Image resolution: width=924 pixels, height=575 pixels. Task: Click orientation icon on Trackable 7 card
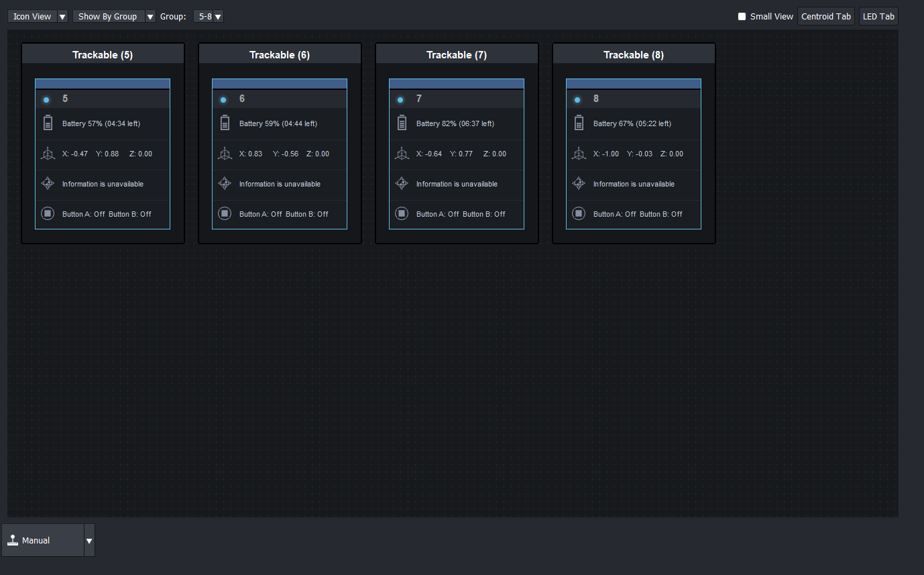pos(402,183)
